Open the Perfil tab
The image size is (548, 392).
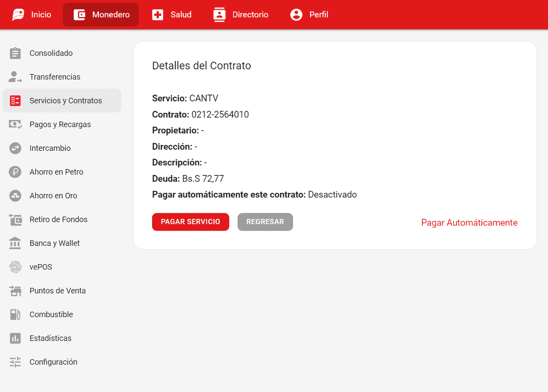(309, 15)
